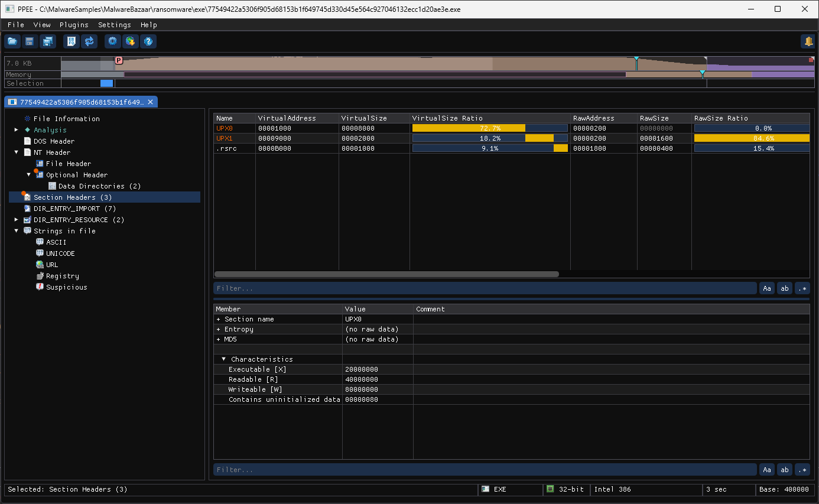Click the open file folder toolbar icon
This screenshot has width=819, height=504.
[12, 41]
